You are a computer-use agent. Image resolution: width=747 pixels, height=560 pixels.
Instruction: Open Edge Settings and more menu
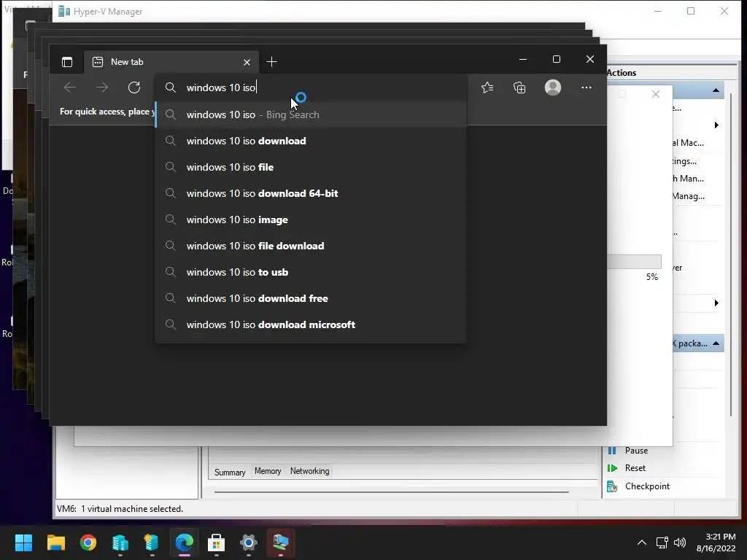click(x=587, y=87)
